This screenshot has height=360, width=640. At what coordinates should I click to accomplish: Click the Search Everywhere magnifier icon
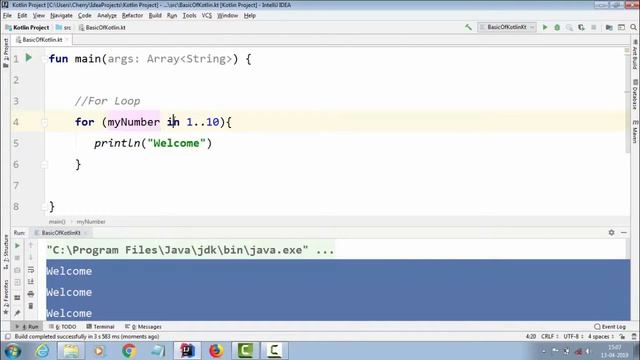click(633, 27)
